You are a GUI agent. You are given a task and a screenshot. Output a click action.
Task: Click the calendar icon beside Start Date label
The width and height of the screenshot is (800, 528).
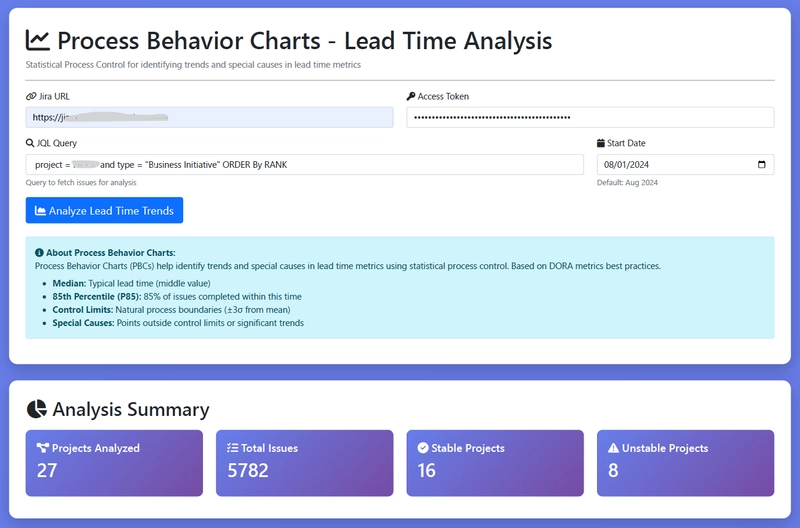[601, 143]
